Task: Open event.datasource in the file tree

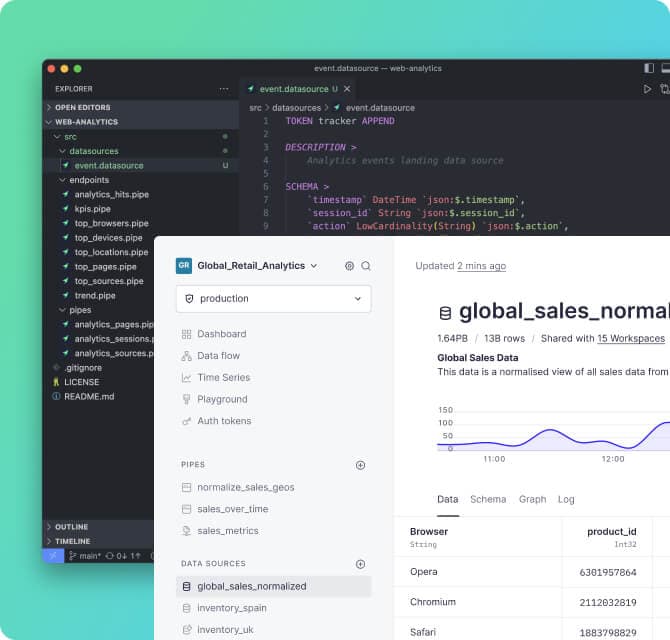Action: click(x=141, y=165)
